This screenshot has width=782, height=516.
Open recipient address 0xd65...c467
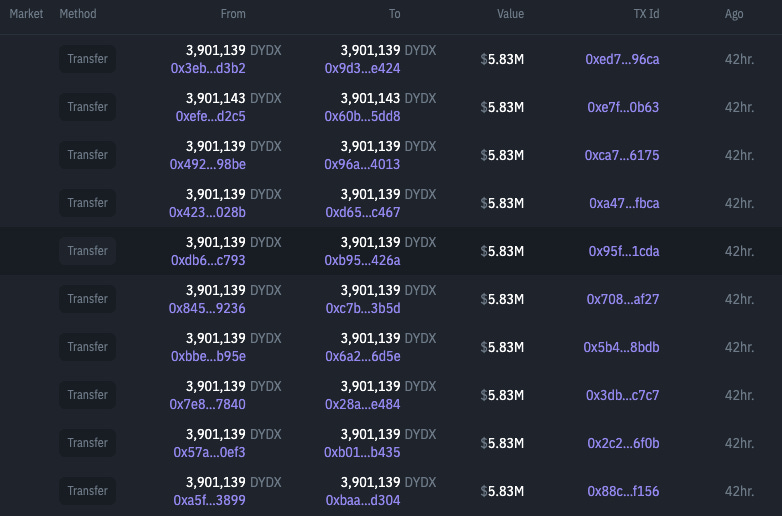coord(363,212)
